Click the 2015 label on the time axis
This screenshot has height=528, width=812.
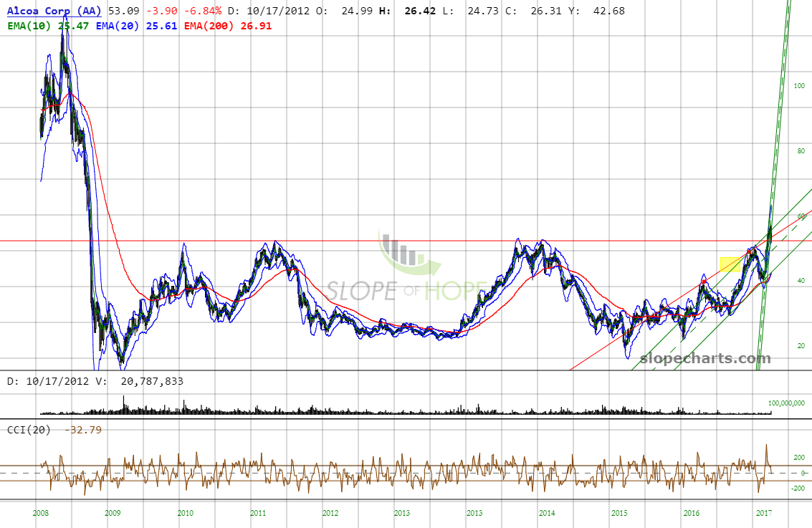619,513
